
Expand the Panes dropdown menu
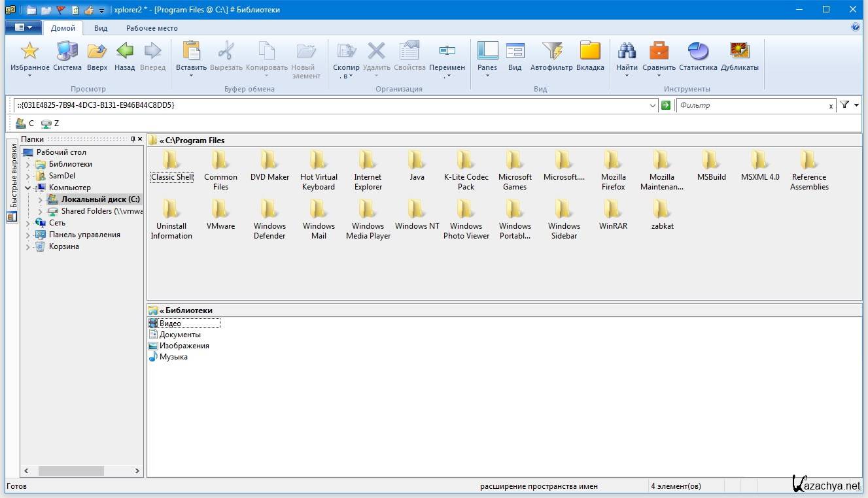coord(487,76)
